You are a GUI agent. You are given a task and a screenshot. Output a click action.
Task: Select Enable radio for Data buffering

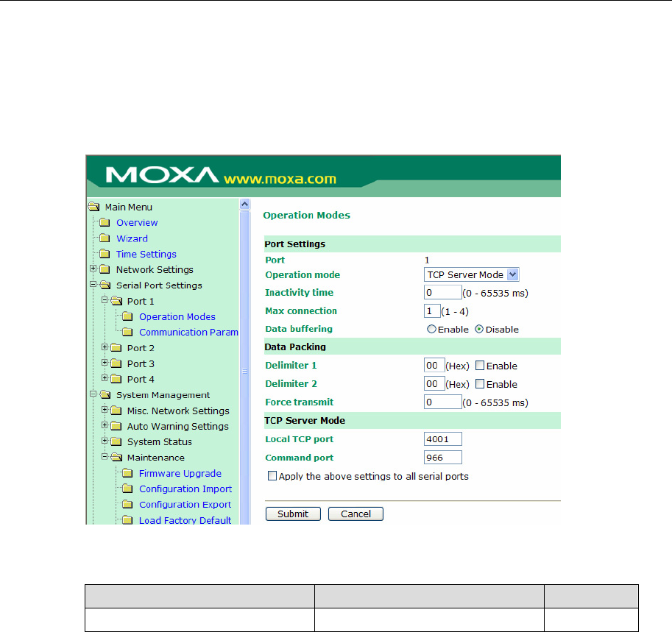431,330
